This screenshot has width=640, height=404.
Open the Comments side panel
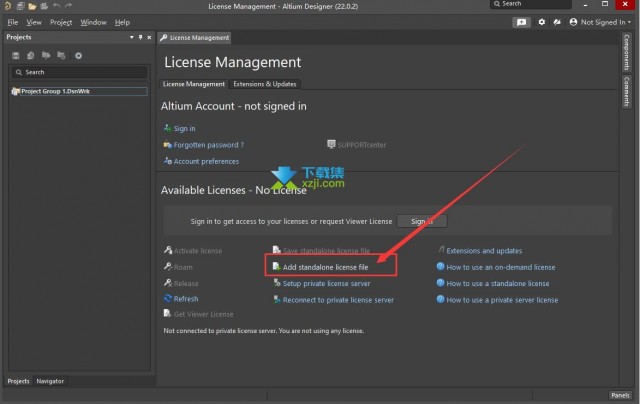(x=626, y=91)
